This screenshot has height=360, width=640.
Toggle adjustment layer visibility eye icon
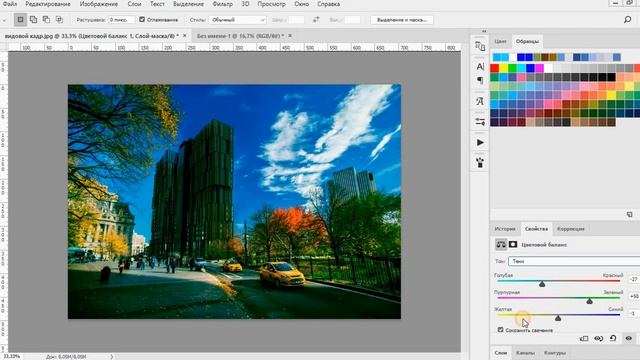tap(629, 338)
